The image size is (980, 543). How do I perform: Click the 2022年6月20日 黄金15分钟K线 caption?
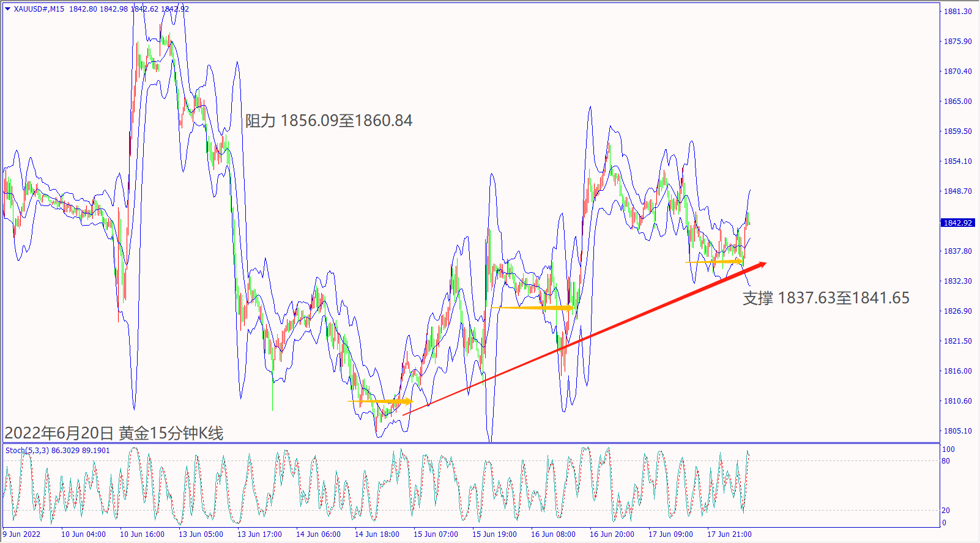point(114,433)
